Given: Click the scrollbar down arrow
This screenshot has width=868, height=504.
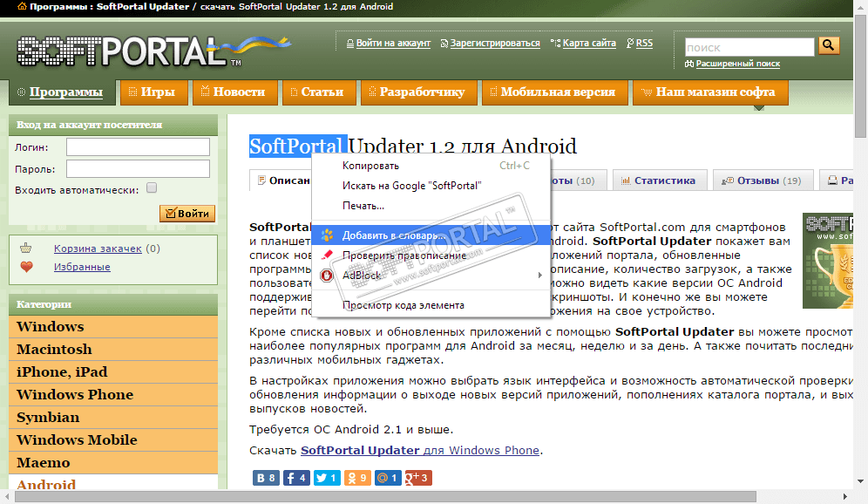Looking at the screenshot, I should tap(860, 482).
